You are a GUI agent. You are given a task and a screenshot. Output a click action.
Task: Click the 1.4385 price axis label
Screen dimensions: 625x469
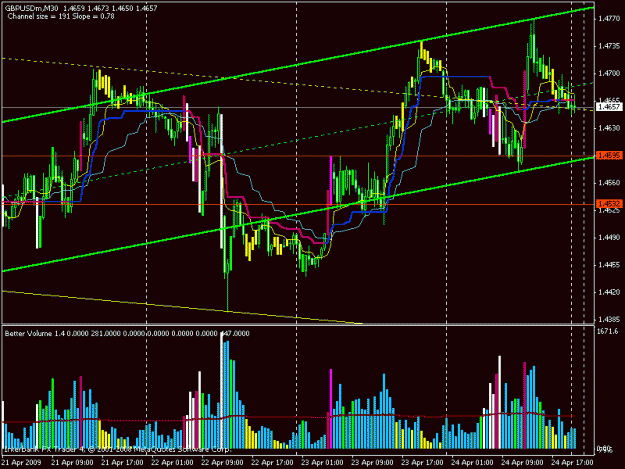609,320
